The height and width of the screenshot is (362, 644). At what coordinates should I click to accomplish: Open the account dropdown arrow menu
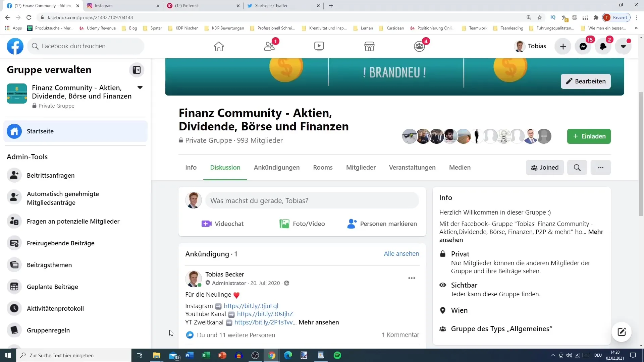(623, 46)
